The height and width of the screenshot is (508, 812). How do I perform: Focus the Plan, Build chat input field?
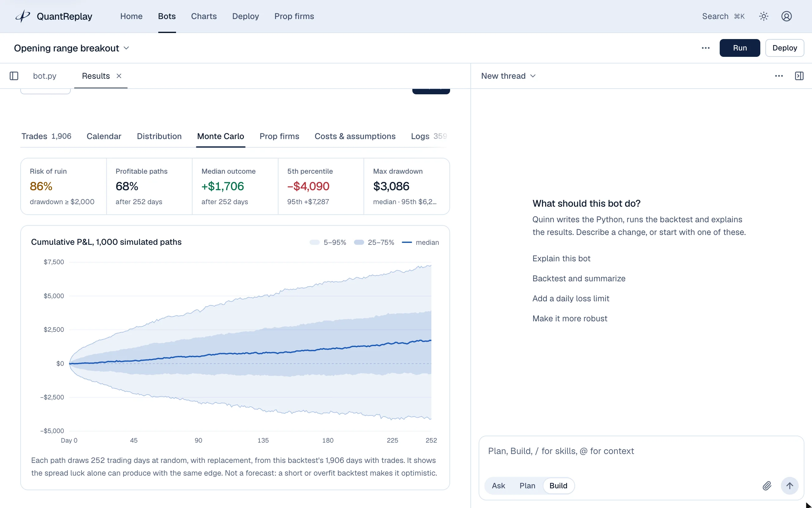click(641, 451)
